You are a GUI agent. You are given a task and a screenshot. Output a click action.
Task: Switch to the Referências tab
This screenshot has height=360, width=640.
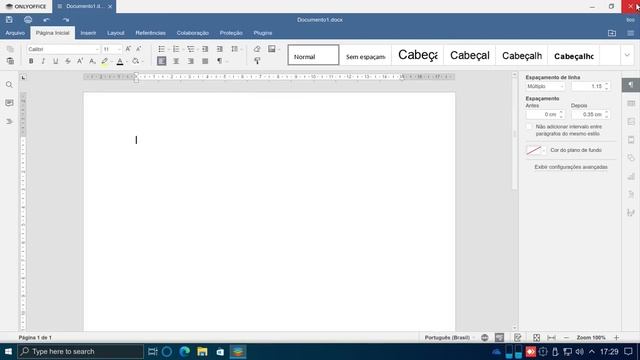click(151, 33)
